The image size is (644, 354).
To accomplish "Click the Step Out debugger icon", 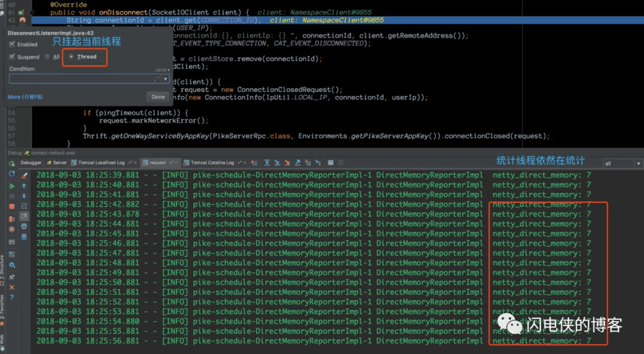I will (298, 163).
